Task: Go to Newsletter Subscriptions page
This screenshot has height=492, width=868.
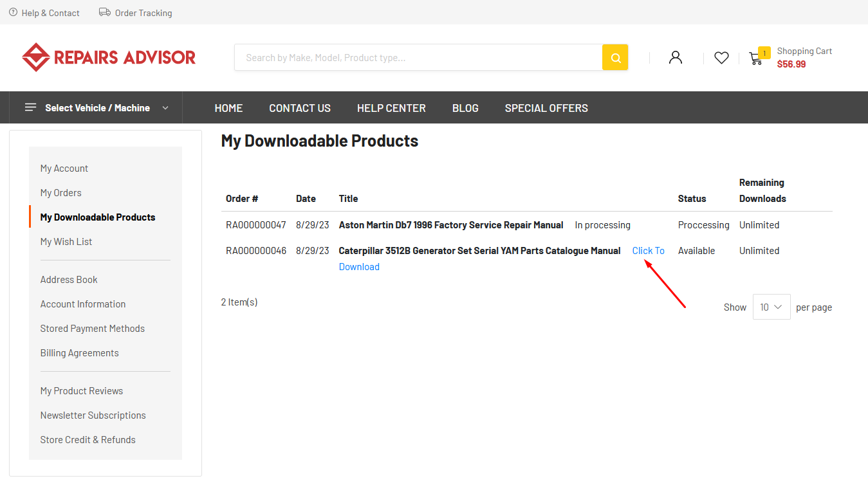Action: [93, 415]
